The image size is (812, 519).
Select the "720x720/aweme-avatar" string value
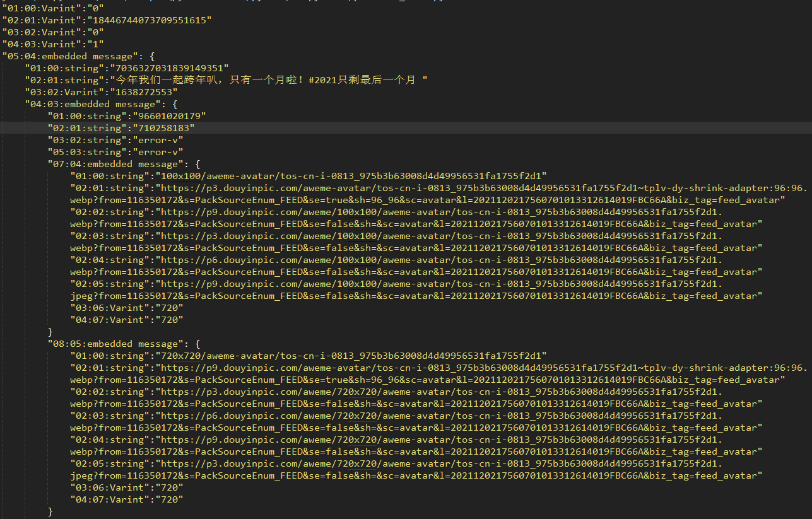pyautogui.click(x=351, y=356)
